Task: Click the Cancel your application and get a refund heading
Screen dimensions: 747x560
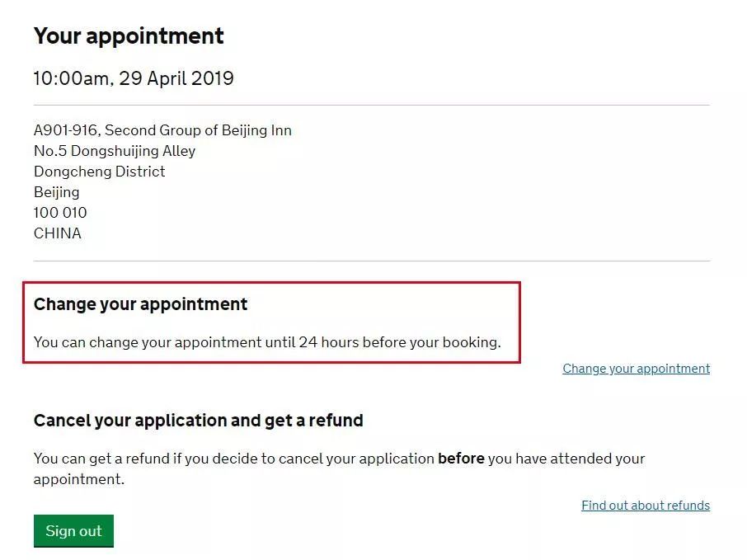Action: [198, 421]
